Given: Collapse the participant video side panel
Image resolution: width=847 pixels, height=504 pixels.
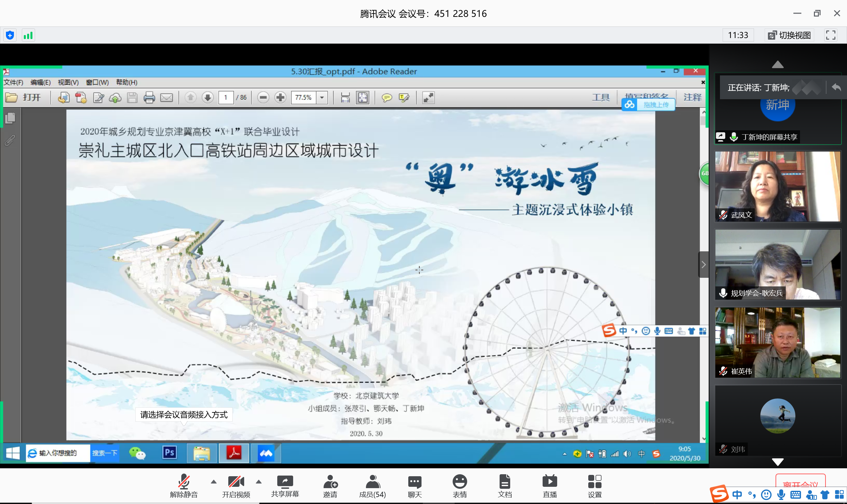Looking at the screenshot, I should click(703, 265).
